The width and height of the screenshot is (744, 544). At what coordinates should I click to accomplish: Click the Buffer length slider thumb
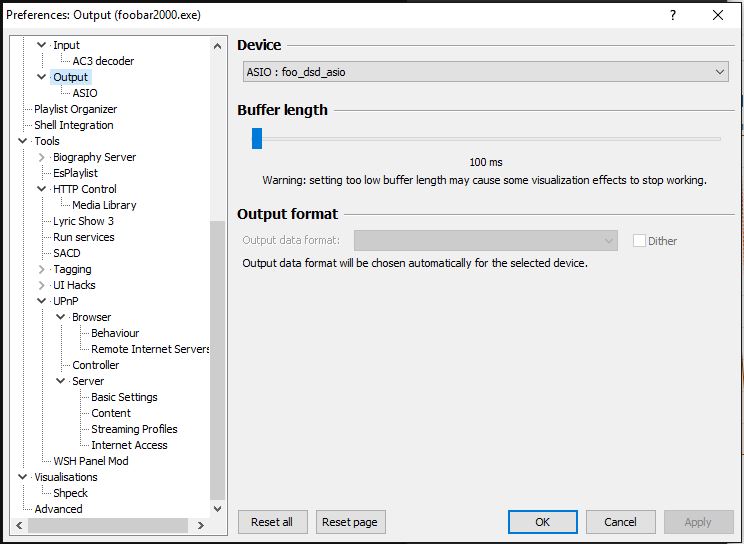coord(257,139)
